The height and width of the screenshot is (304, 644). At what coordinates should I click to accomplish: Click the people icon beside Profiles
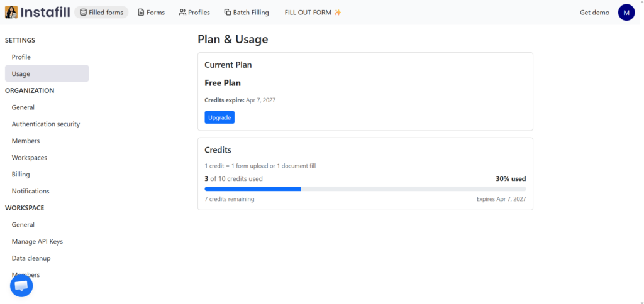tap(182, 13)
